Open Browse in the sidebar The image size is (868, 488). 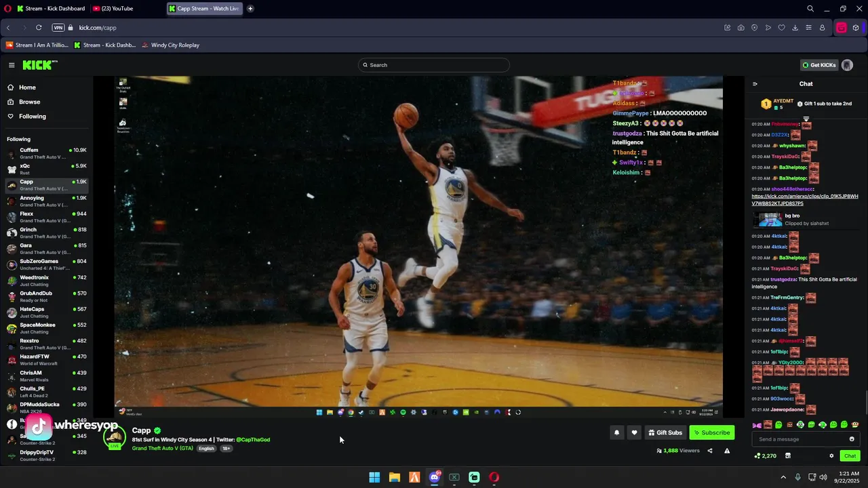tap(29, 102)
